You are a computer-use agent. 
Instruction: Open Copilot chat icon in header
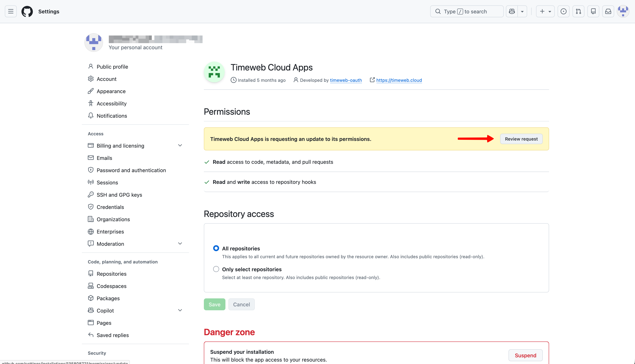[x=512, y=12]
